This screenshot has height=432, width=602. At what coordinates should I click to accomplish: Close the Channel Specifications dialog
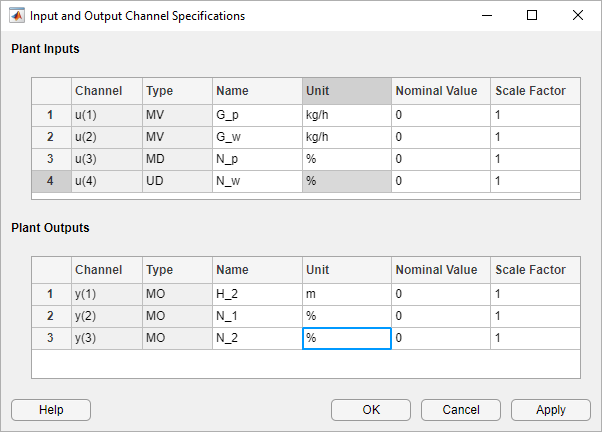coord(578,16)
